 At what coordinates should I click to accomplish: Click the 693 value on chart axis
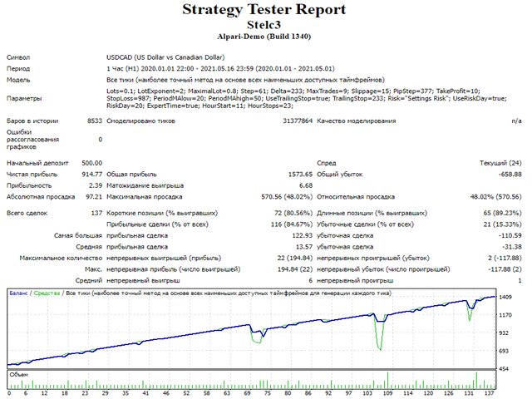[504, 351]
